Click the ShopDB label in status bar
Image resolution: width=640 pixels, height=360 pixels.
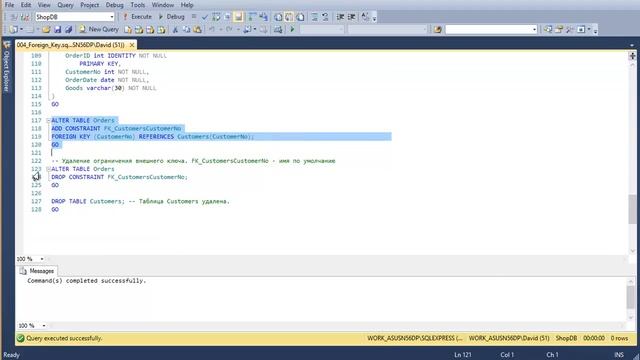click(x=566, y=338)
